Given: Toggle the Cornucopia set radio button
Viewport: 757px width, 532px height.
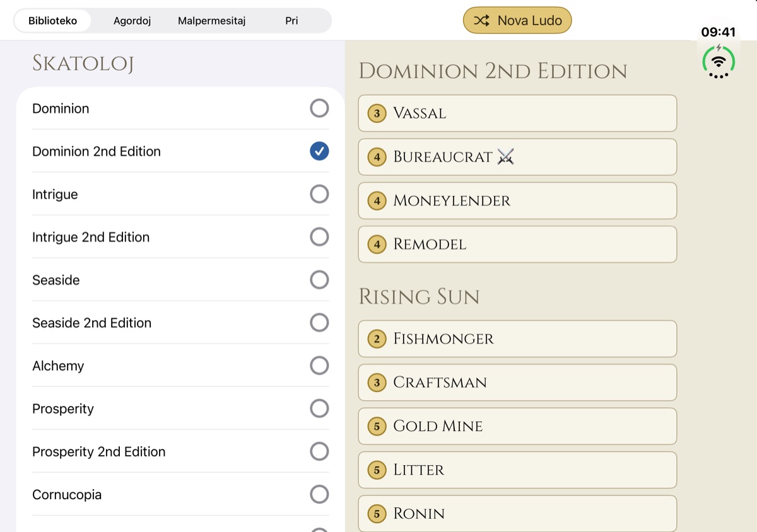Looking at the screenshot, I should (x=319, y=494).
